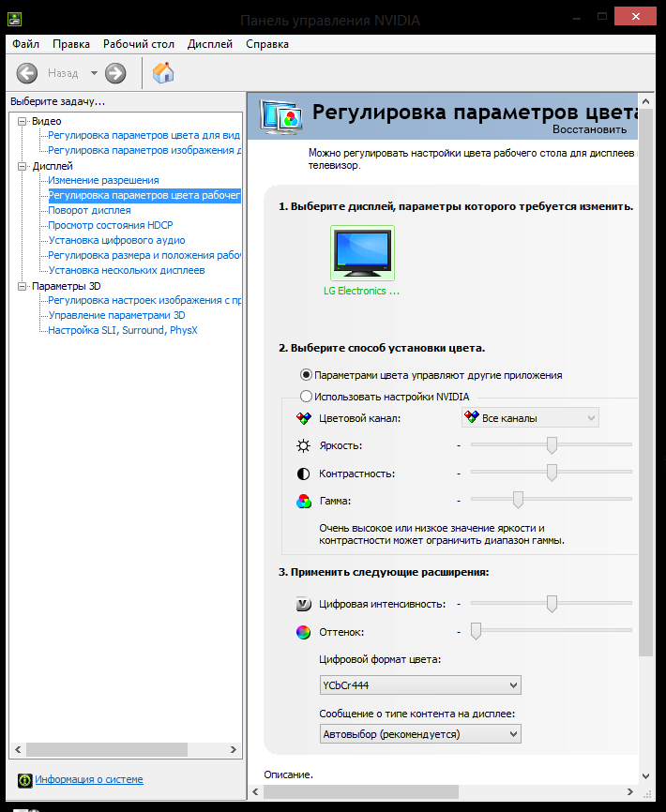Open 'Изменение разрешения' task
The width and height of the screenshot is (666, 812).
(103, 180)
